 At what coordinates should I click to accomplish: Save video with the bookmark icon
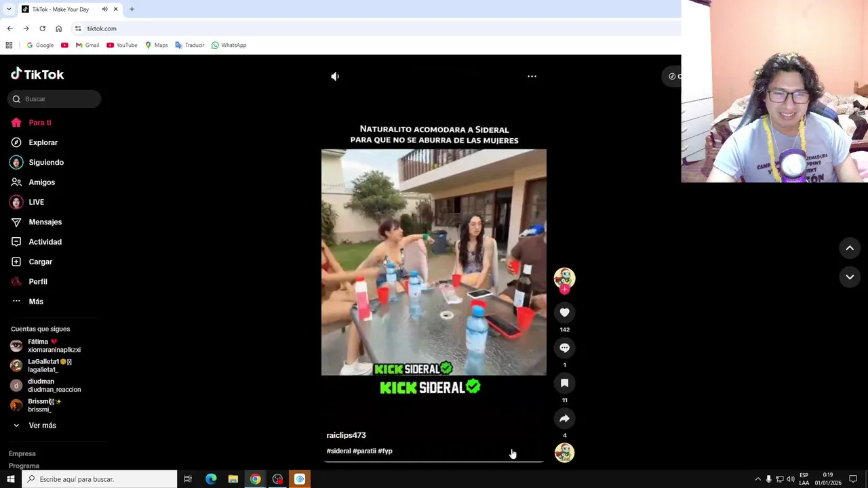pos(564,383)
